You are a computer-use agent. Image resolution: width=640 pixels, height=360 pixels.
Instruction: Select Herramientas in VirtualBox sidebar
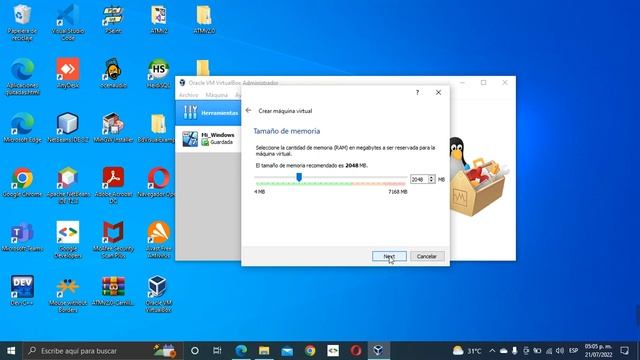pos(209,113)
